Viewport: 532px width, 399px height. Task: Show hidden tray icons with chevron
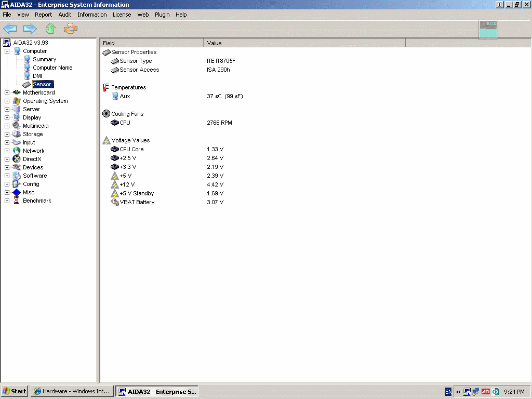coord(458,392)
